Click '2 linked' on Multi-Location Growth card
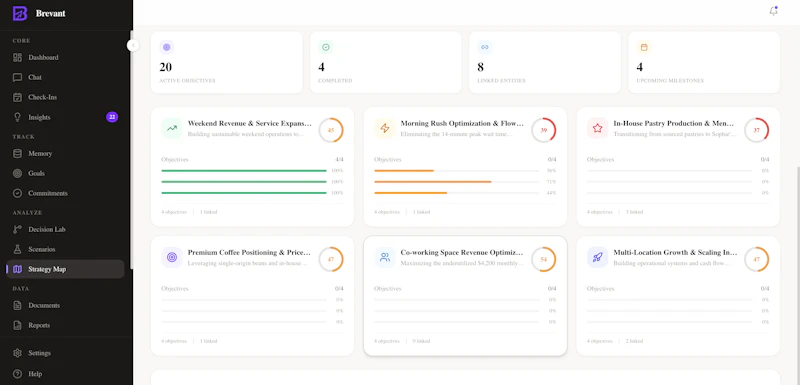 coord(634,341)
